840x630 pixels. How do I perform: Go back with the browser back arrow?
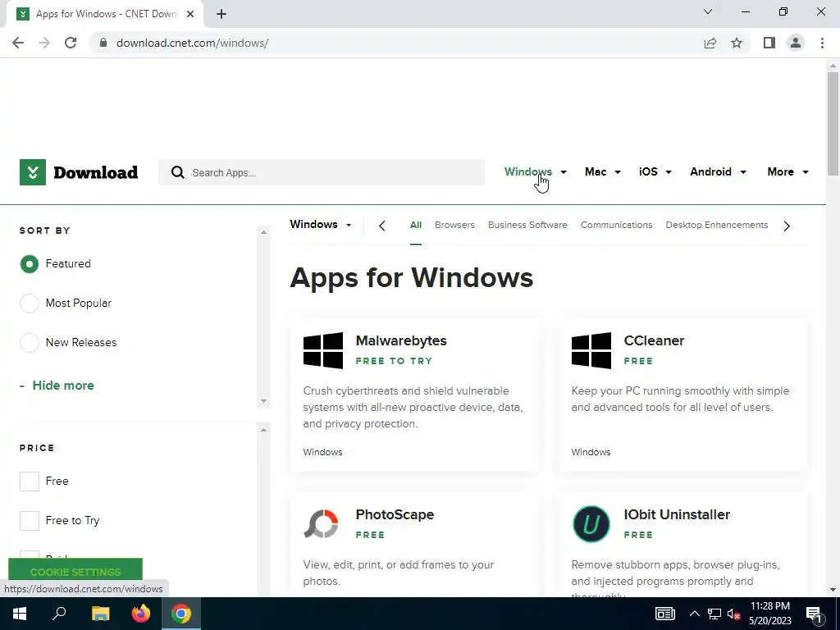pyautogui.click(x=18, y=43)
